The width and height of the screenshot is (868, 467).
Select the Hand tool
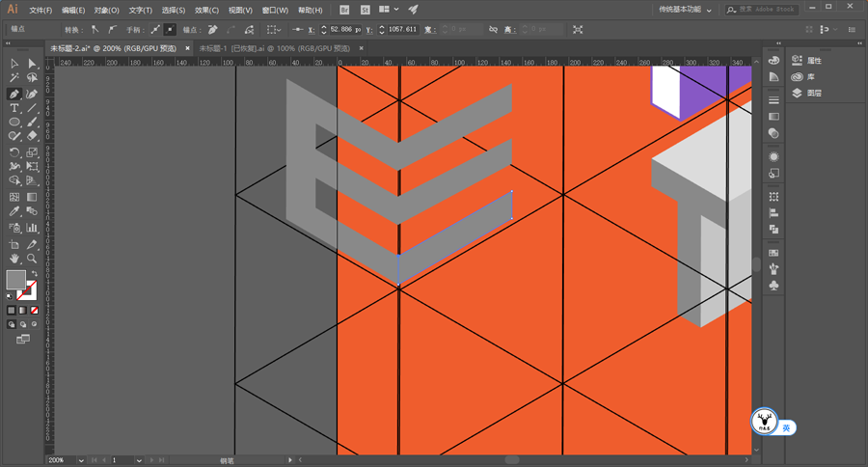click(x=14, y=259)
